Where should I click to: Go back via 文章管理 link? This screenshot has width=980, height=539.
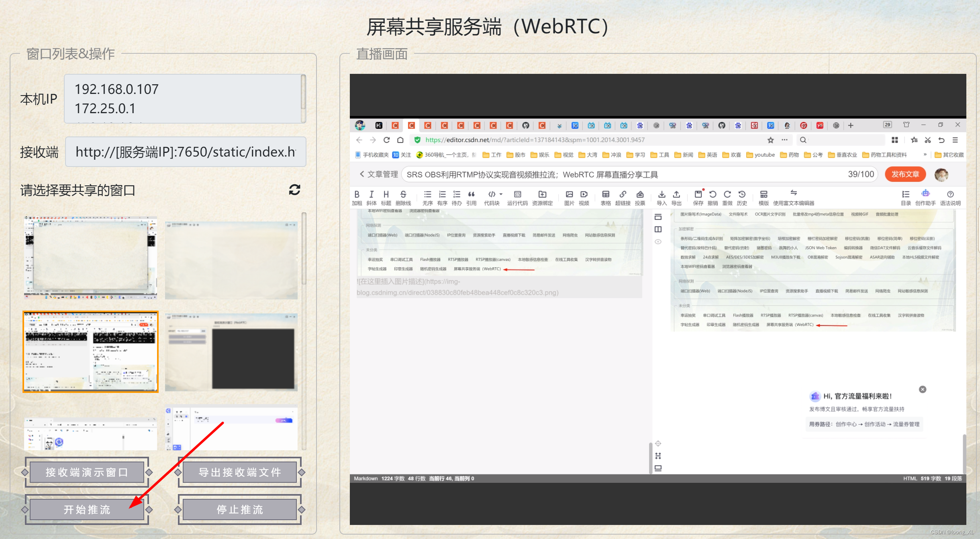(378, 174)
